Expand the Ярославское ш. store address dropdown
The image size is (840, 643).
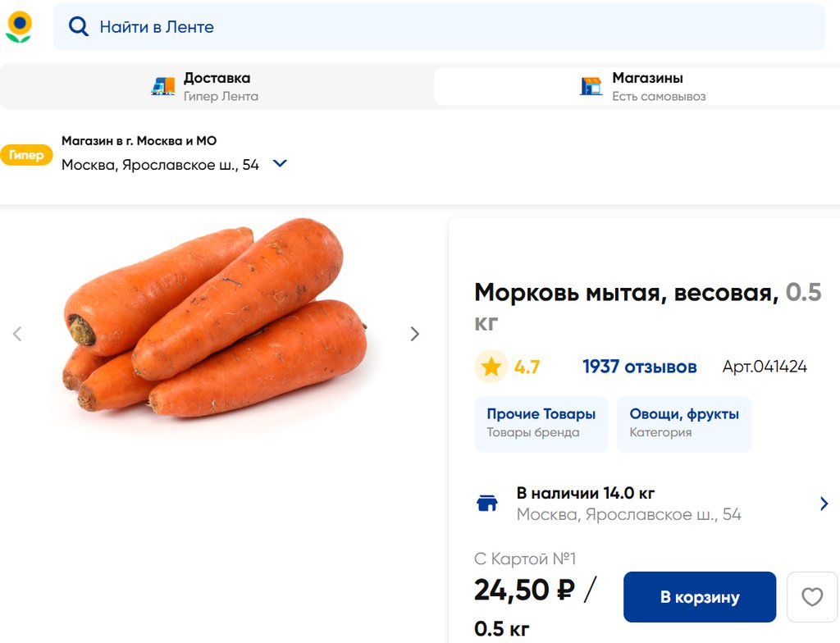pyautogui.click(x=280, y=164)
